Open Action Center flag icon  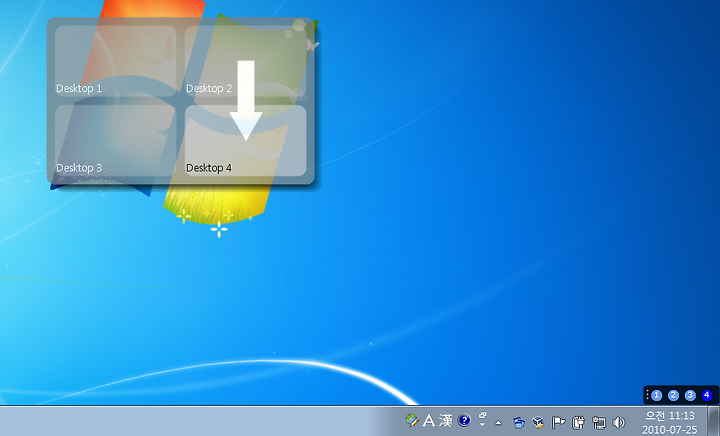558,422
